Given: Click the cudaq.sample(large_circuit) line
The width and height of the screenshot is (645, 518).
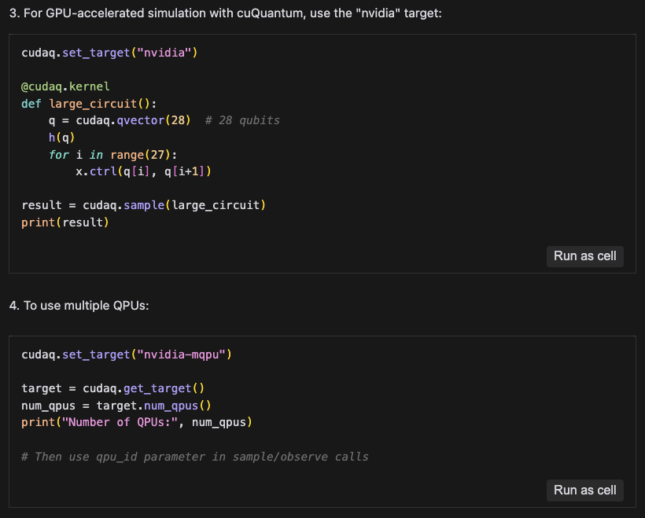Looking at the screenshot, I should [143, 205].
